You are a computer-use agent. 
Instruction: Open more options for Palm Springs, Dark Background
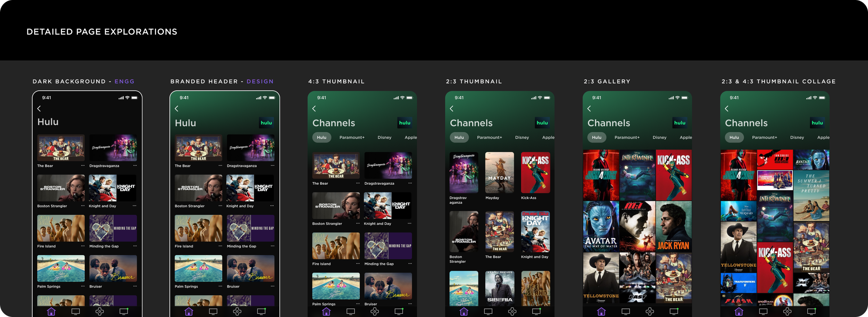point(83,286)
